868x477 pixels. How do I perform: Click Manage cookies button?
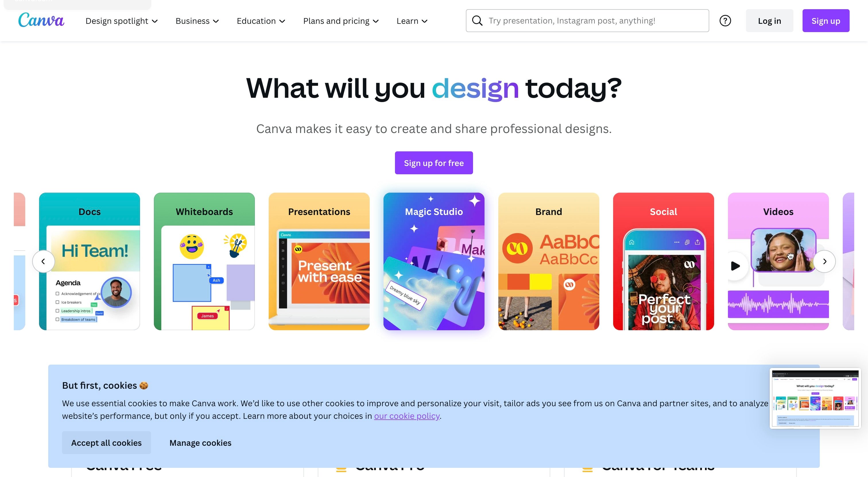click(x=200, y=442)
